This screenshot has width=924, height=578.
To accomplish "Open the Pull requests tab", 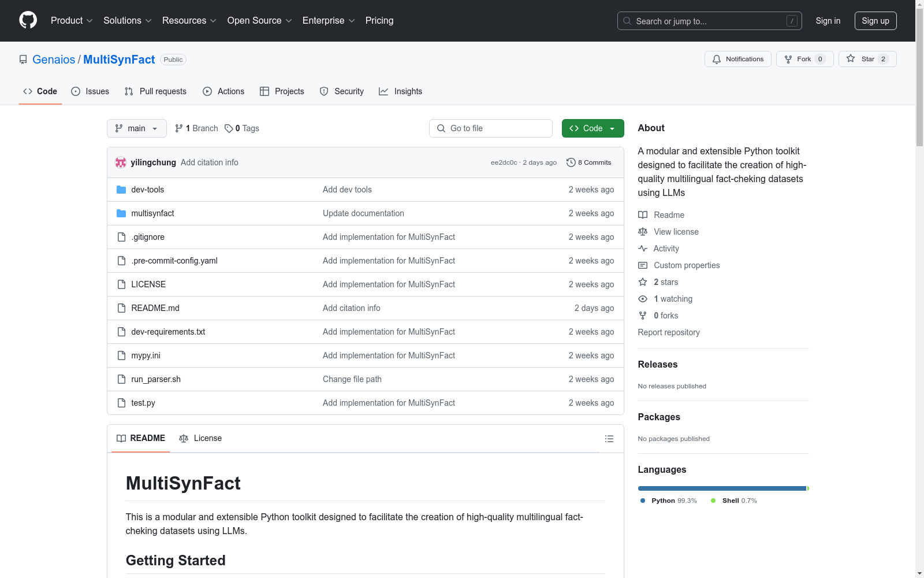I will [x=155, y=91].
